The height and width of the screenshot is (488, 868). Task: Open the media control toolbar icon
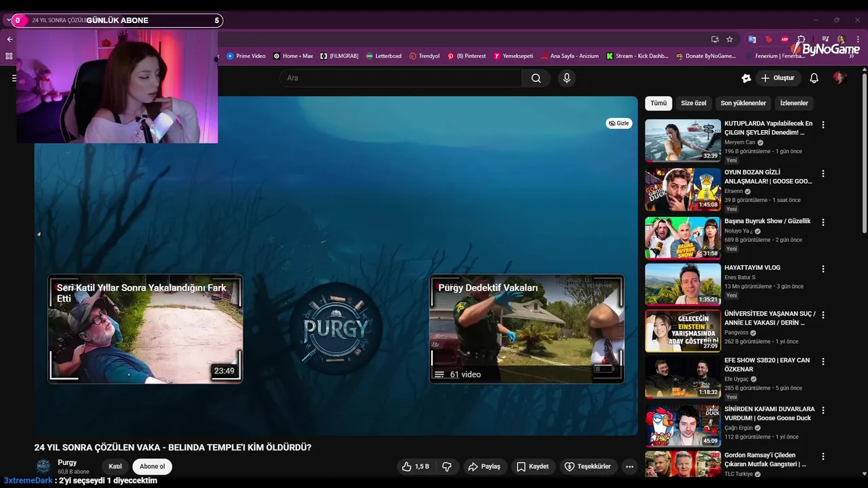825,39
